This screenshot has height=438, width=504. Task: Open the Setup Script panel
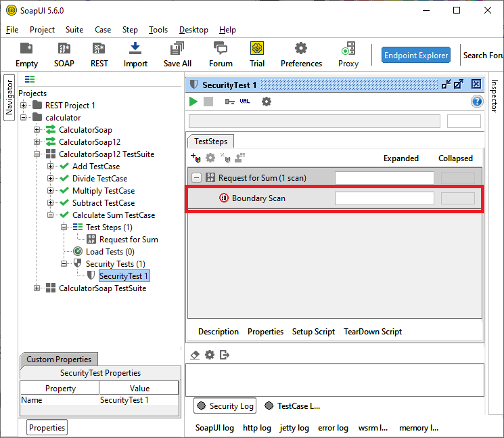click(313, 332)
